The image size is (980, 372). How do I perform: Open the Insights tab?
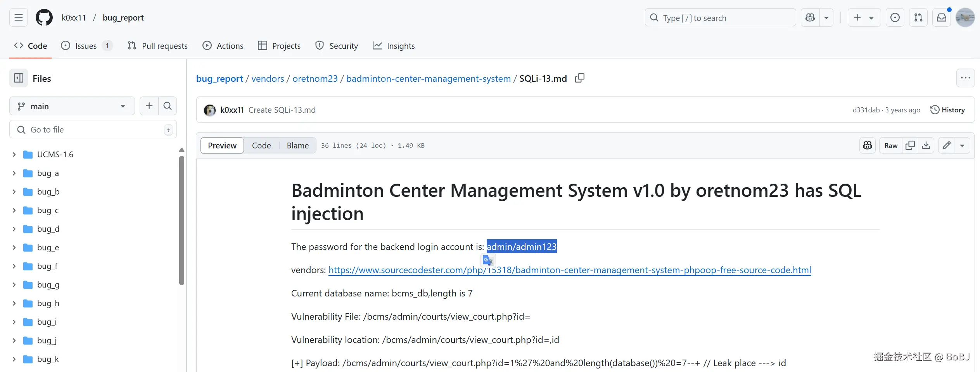point(394,46)
